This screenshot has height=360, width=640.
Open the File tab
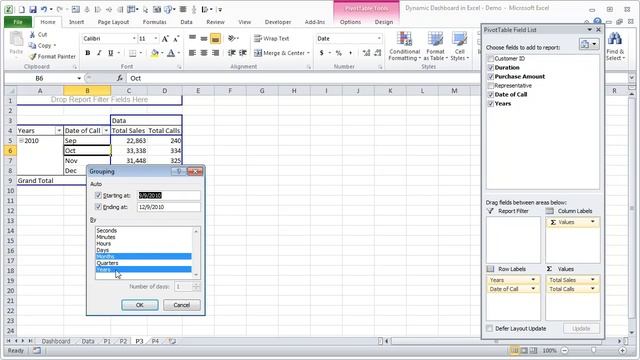point(18,22)
